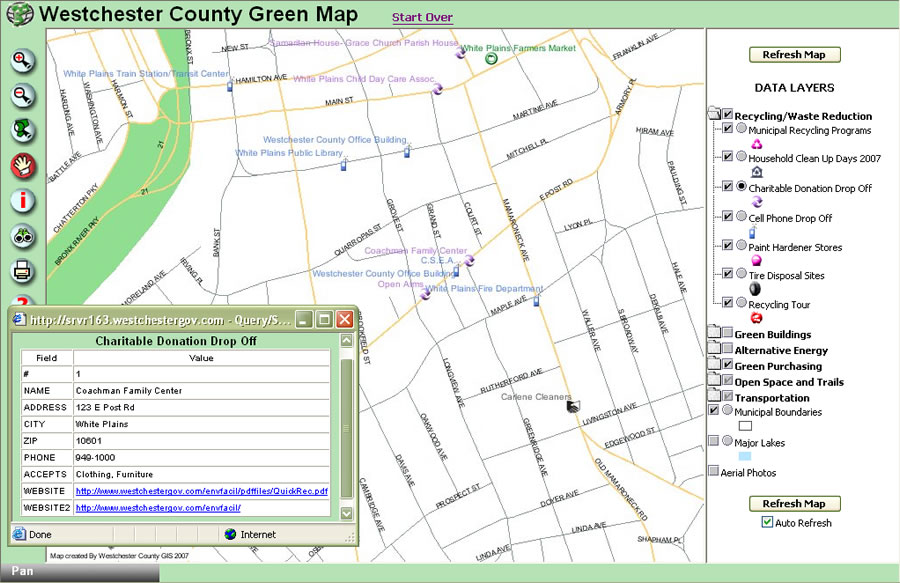Viewport: 900px width, 583px height.
Task: Click the popup window's page icon
Action: (x=20, y=320)
